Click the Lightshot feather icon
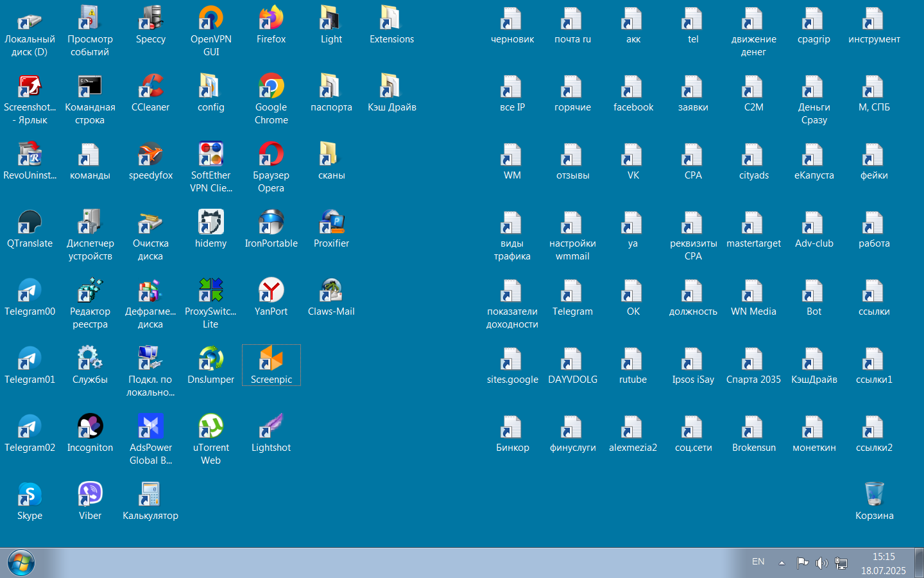The image size is (924, 578). click(271, 433)
